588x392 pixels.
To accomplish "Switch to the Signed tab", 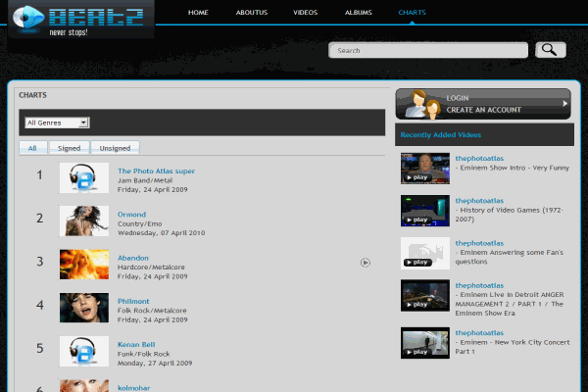I will click(69, 148).
